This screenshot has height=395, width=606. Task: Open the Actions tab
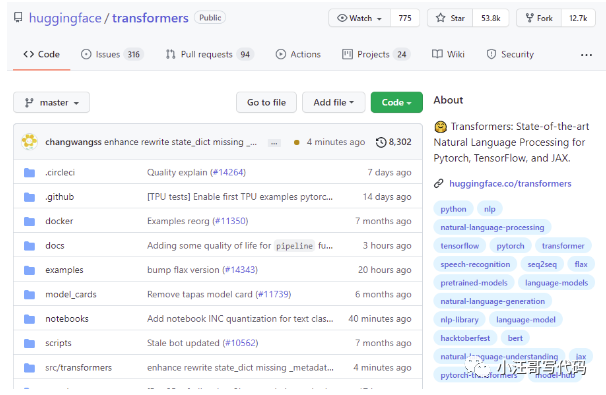tap(298, 54)
